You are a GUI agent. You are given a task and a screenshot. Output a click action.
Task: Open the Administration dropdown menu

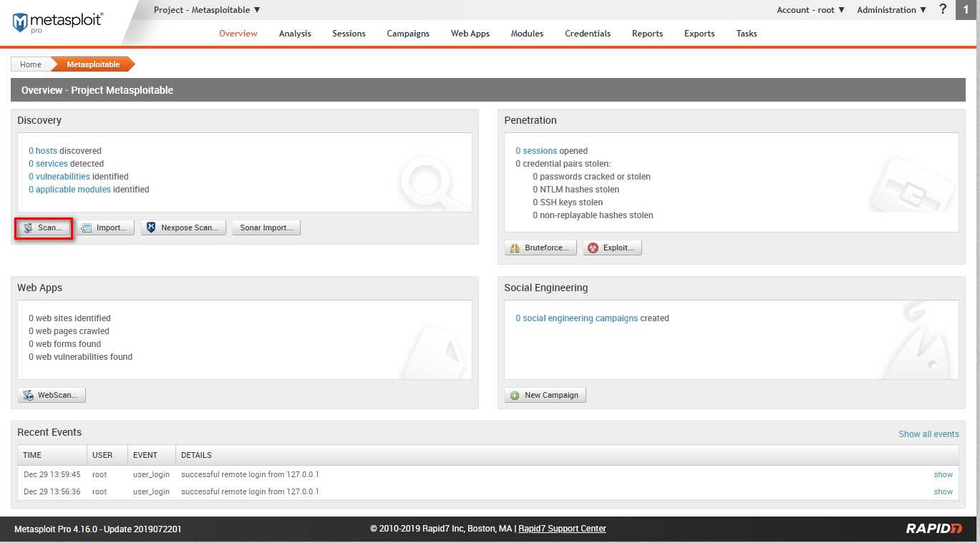tap(891, 10)
